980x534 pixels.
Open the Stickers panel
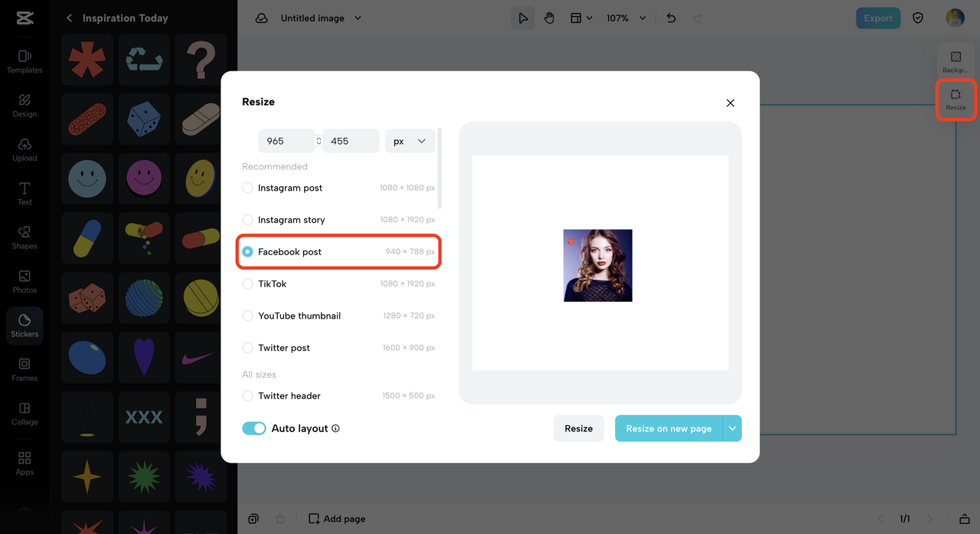(24, 326)
